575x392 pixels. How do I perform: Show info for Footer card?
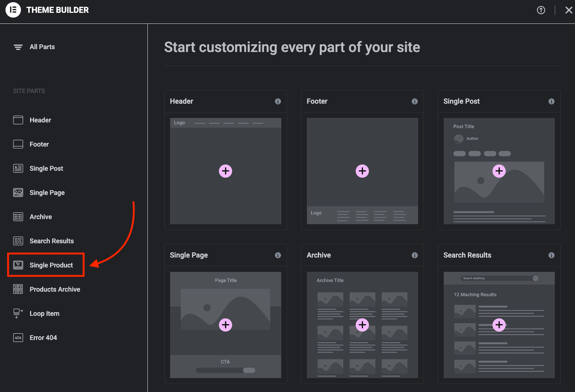point(415,101)
